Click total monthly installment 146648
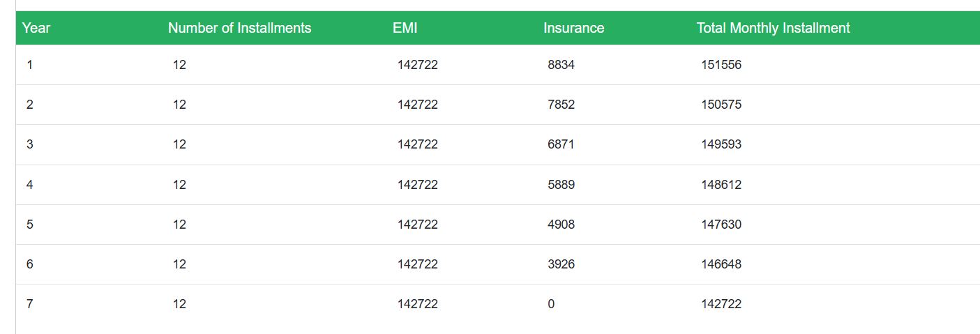 tap(721, 264)
